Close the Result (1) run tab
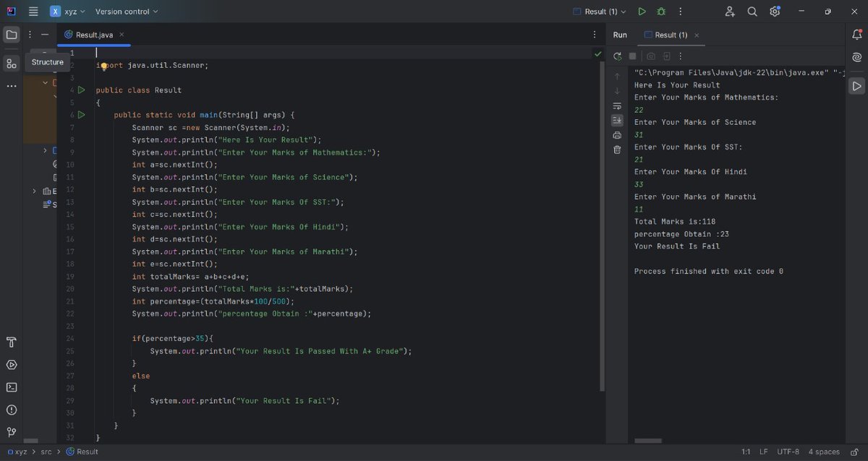Image resolution: width=868 pixels, height=461 pixels. [x=697, y=35]
